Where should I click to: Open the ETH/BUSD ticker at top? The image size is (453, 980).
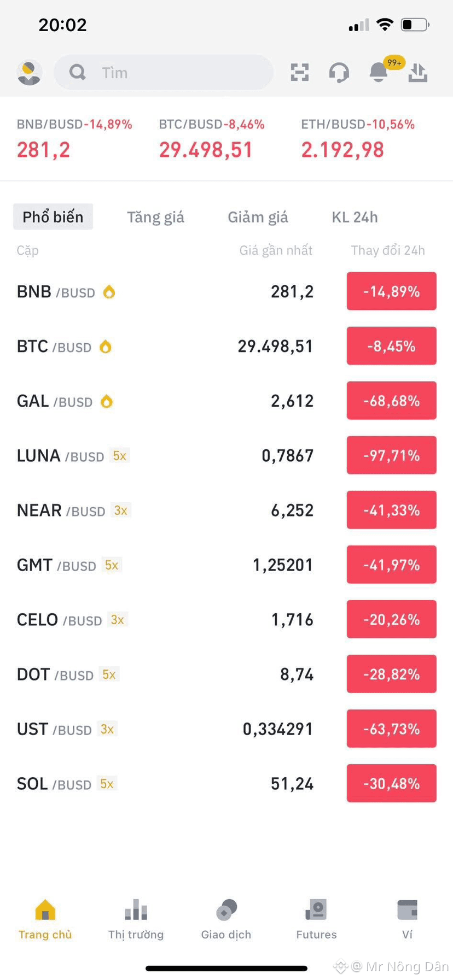pos(358,139)
